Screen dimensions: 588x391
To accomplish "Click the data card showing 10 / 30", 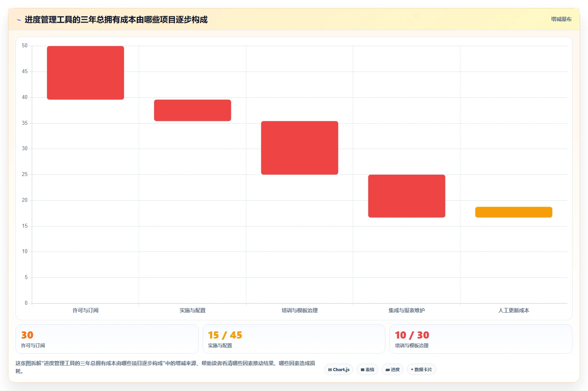I will [x=481, y=339].
